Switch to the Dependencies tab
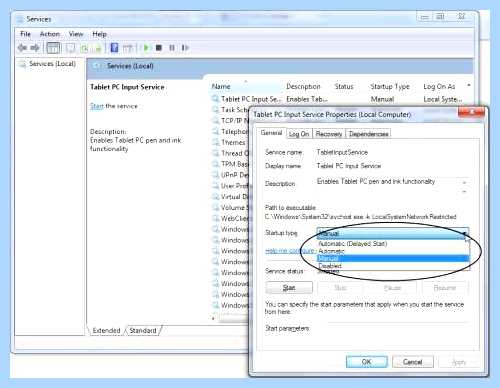This screenshot has height=388, width=500. [368, 134]
